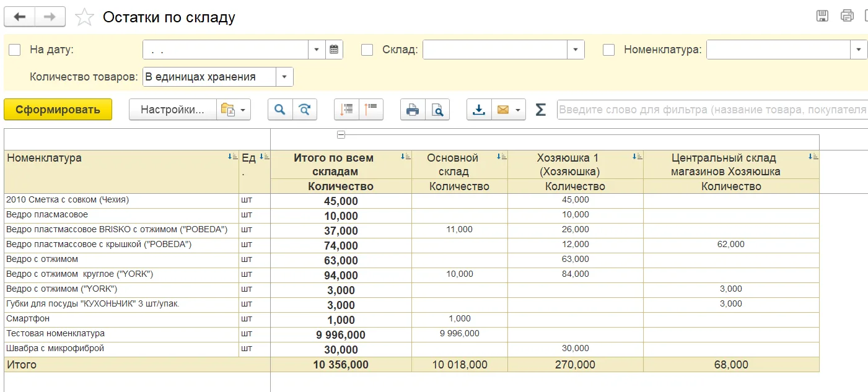
Task: Click the magnifier Find icon in toolbar
Action: coord(280,110)
